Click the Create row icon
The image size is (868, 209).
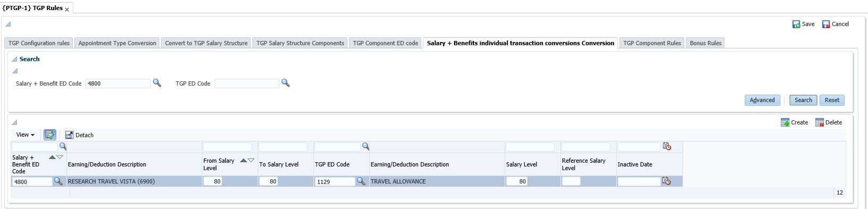click(785, 122)
